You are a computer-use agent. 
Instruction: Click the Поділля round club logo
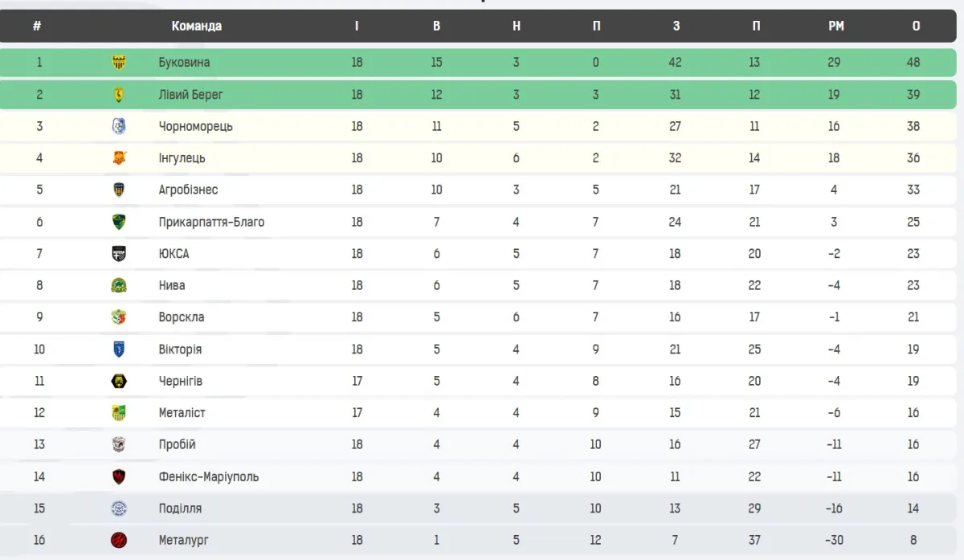tap(119, 509)
